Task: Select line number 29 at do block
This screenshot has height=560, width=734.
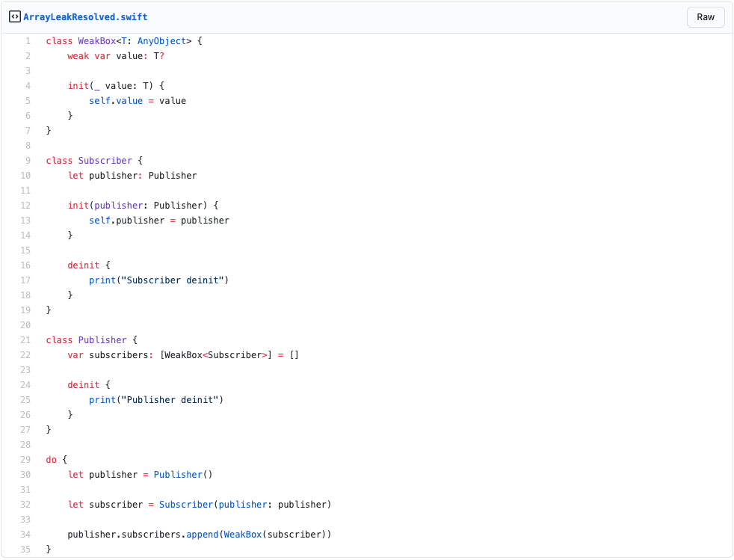Action: pos(26,460)
